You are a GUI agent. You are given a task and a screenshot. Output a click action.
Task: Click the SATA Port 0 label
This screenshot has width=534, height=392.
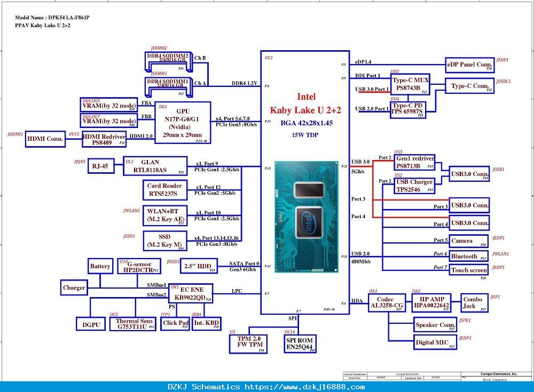(244, 263)
